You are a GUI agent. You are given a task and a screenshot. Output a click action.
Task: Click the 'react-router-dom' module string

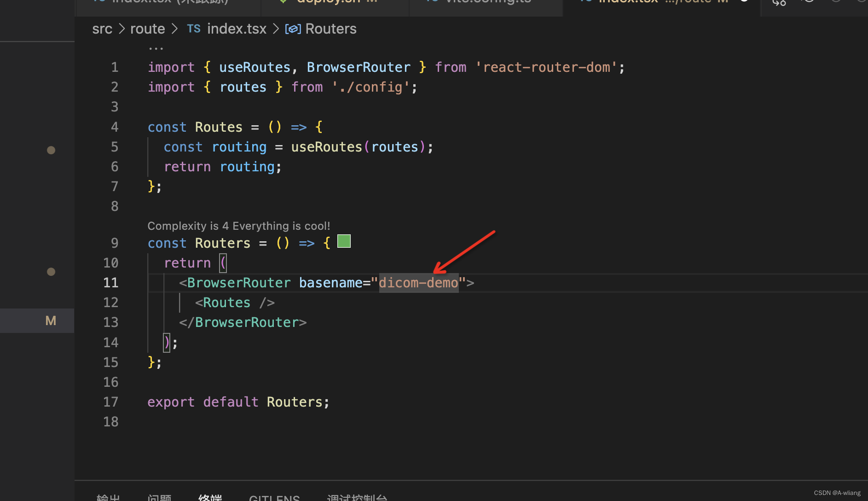point(546,67)
